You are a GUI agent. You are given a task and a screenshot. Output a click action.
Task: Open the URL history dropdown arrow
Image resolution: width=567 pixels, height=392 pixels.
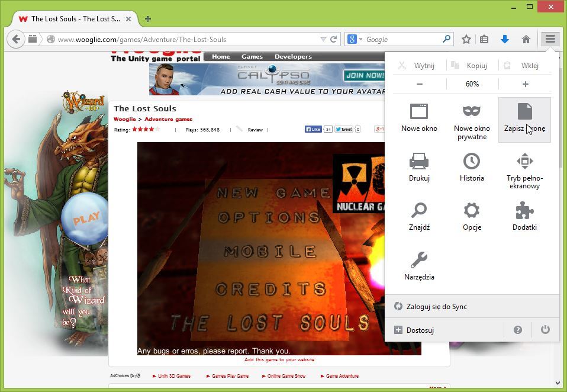point(323,39)
